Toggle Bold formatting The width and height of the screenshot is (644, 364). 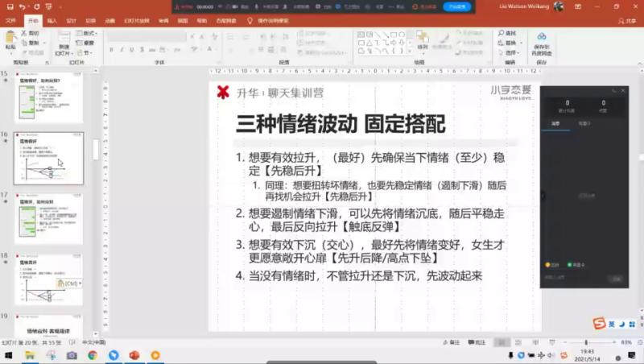tap(111, 50)
